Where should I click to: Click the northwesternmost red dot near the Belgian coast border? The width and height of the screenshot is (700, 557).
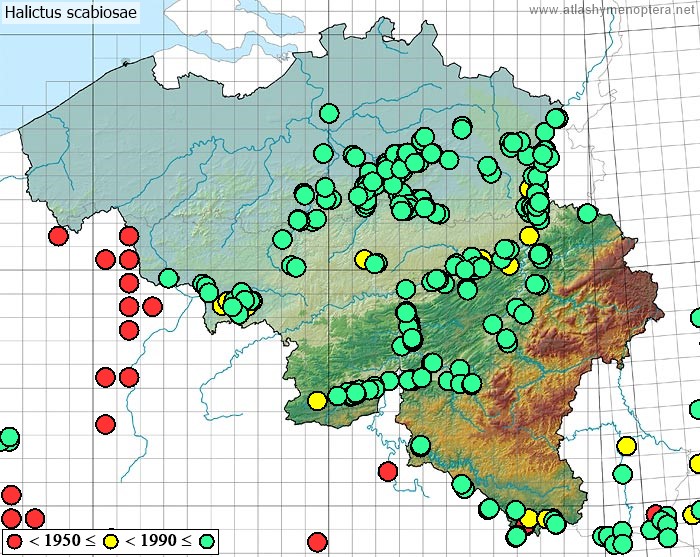coord(58,236)
